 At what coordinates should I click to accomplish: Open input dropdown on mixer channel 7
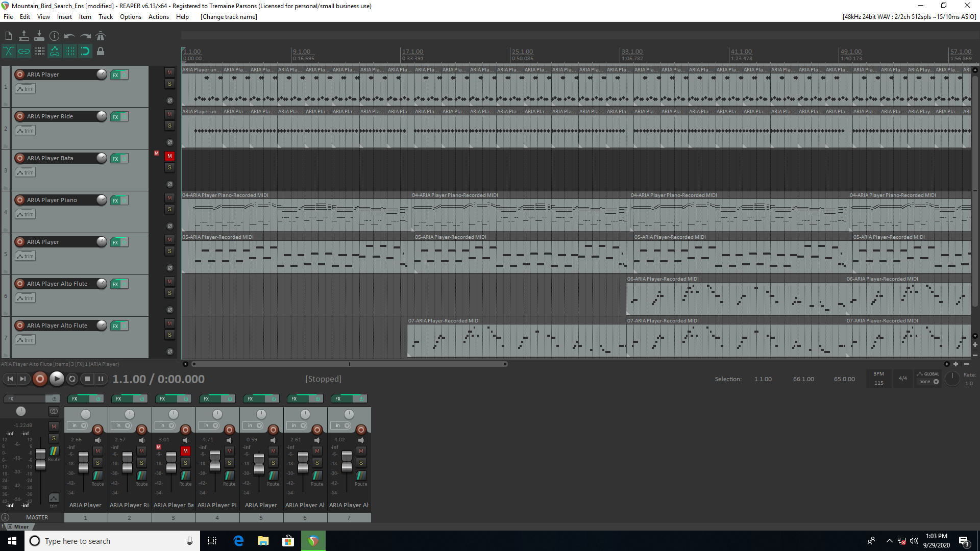(342, 425)
